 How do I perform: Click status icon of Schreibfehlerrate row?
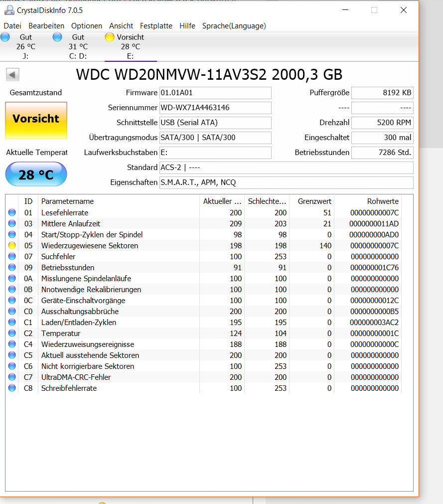click(12, 388)
